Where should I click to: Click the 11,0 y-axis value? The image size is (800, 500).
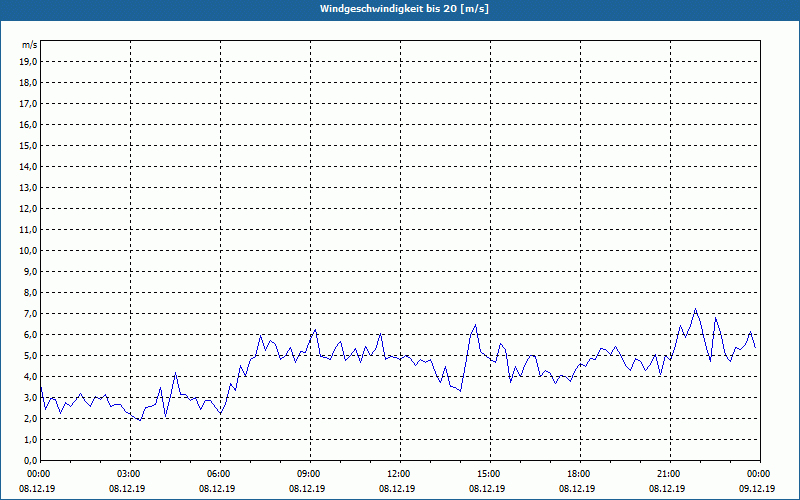point(29,230)
